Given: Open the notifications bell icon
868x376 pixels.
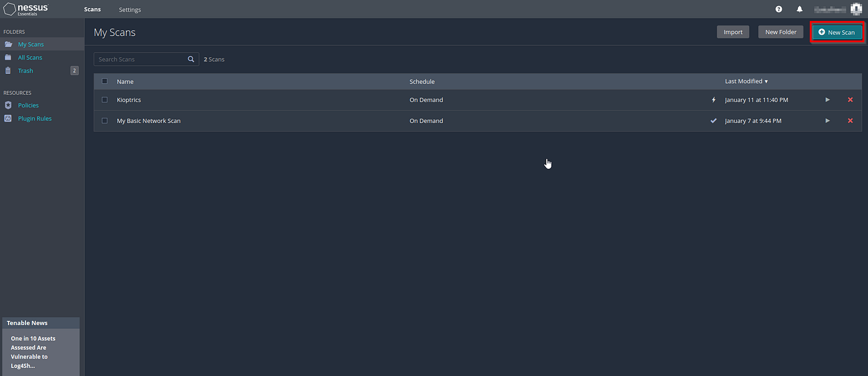Looking at the screenshot, I should coord(800,9).
